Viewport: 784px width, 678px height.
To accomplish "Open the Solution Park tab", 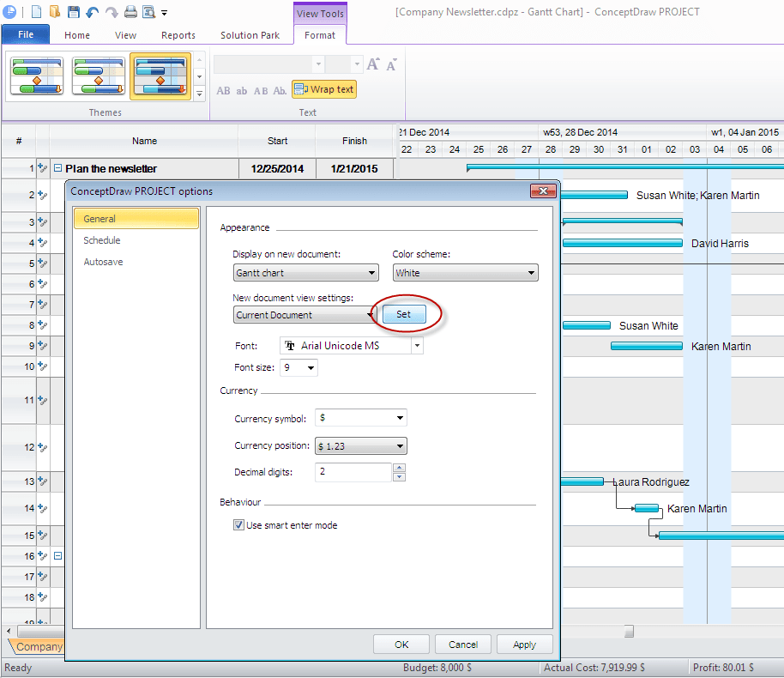I will [x=250, y=35].
